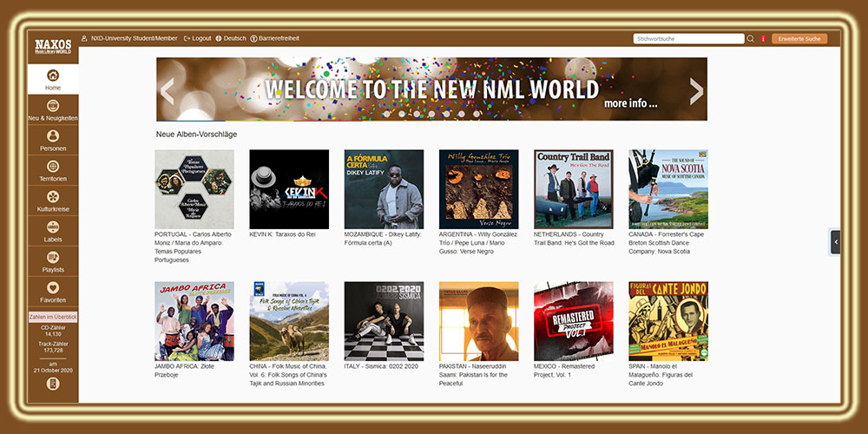Click the red info icon
868x434 pixels.
click(x=763, y=39)
